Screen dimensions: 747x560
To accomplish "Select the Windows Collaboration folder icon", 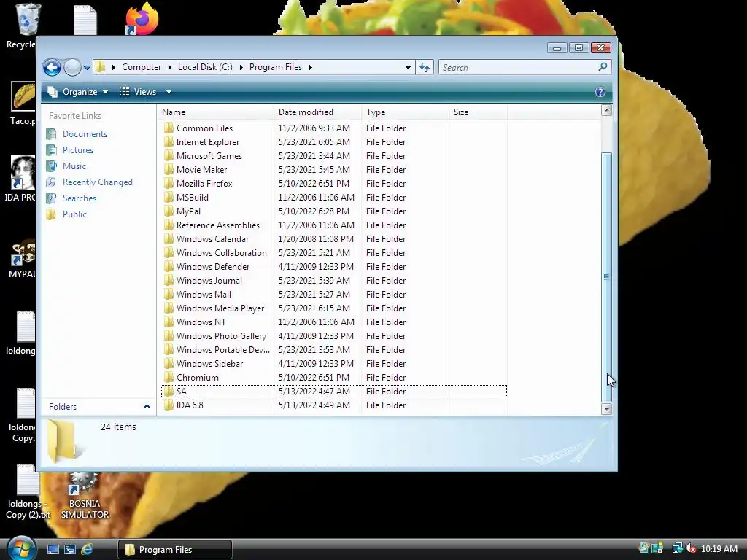I will click(169, 253).
